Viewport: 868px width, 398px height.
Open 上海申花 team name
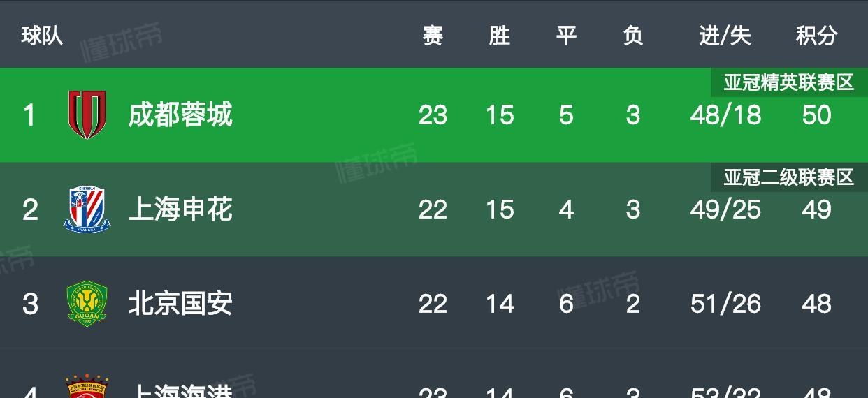180,209
